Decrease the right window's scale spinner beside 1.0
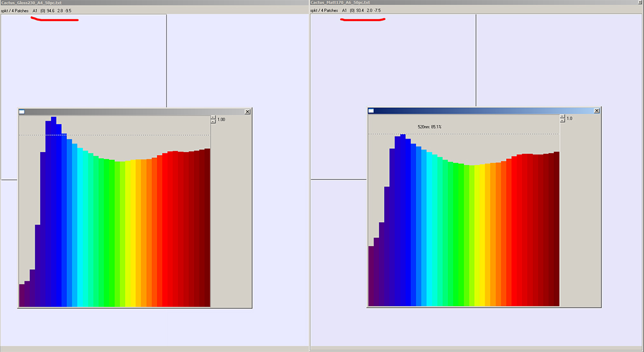This screenshot has width=644, height=352. tap(562, 120)
